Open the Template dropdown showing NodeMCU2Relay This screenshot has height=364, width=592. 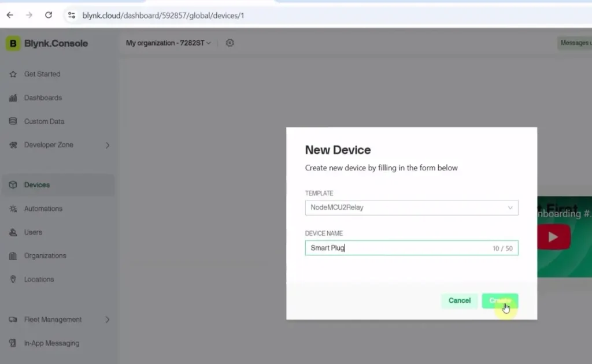pyautogui.click(x=411, y=207)
